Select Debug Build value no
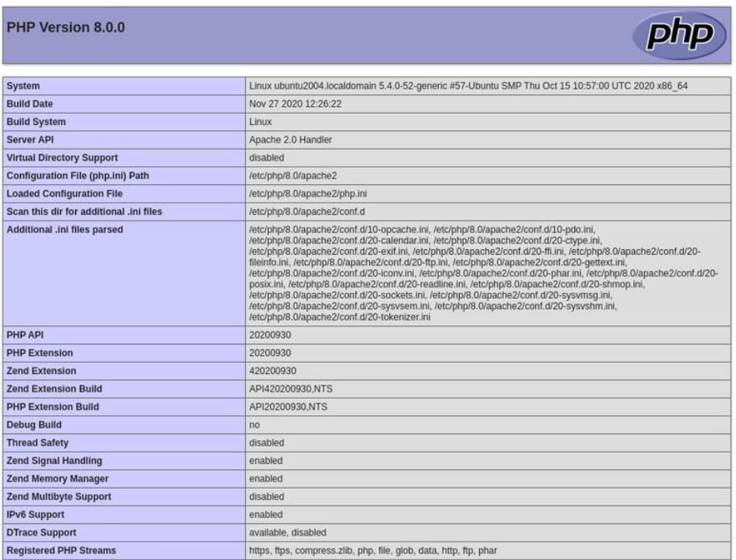736x560 pixels. (x=255, y=425)
